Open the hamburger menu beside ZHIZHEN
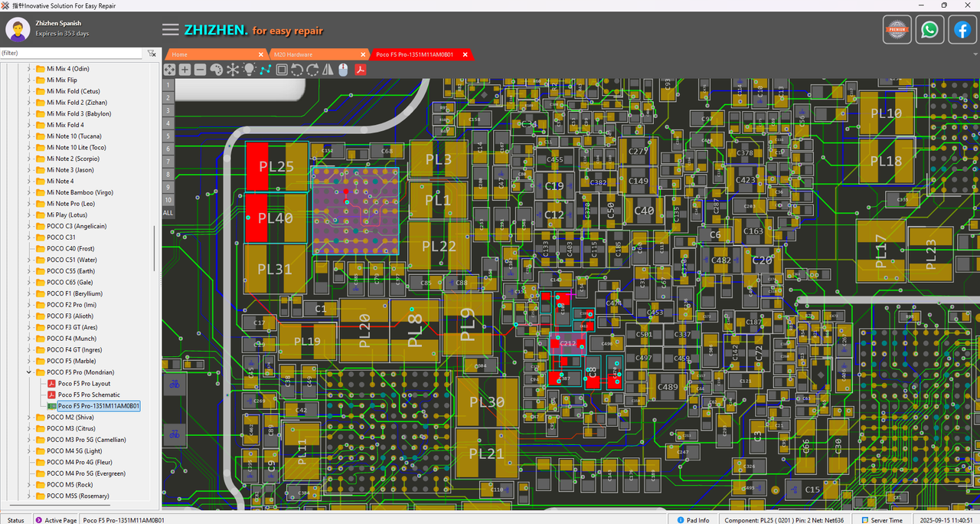The height and width of the screenshot is (524, 980). (x=171, y=30)
